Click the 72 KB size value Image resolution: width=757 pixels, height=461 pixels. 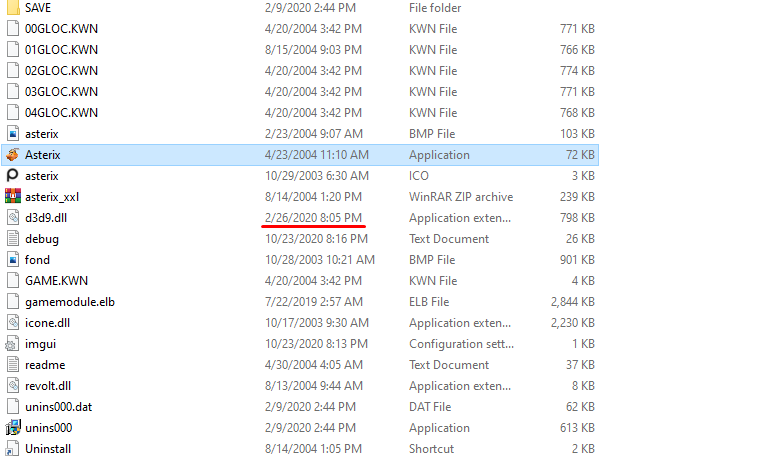point(580,155)
